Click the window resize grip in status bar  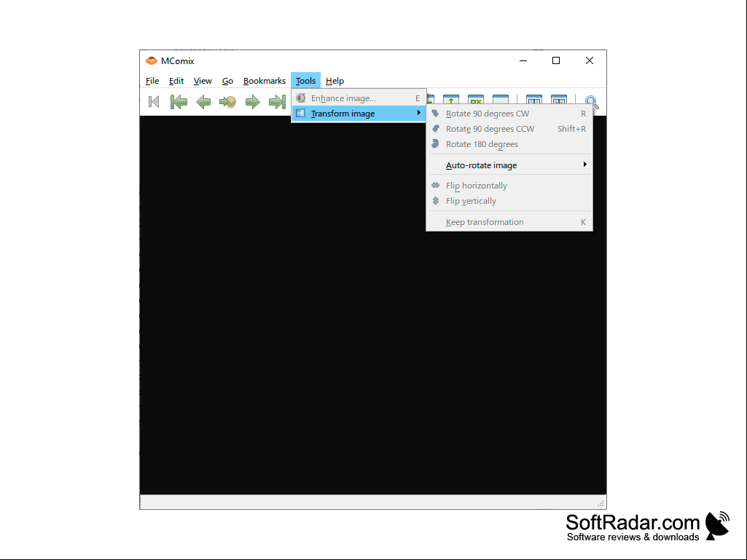(x=601, y=503)
